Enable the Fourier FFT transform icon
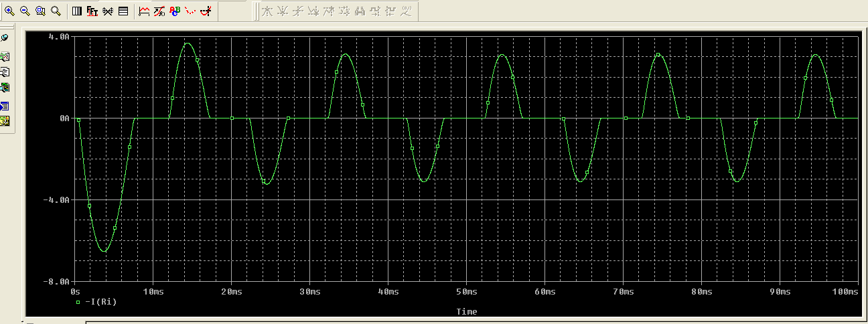This screenshot has height=324, width=868. [x=92, y=11]
